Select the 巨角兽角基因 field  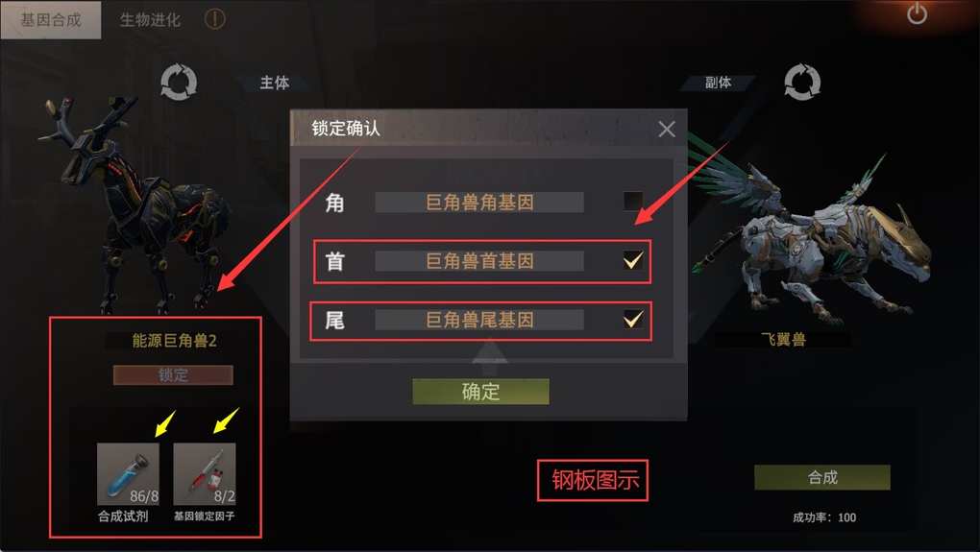[479, 203]
